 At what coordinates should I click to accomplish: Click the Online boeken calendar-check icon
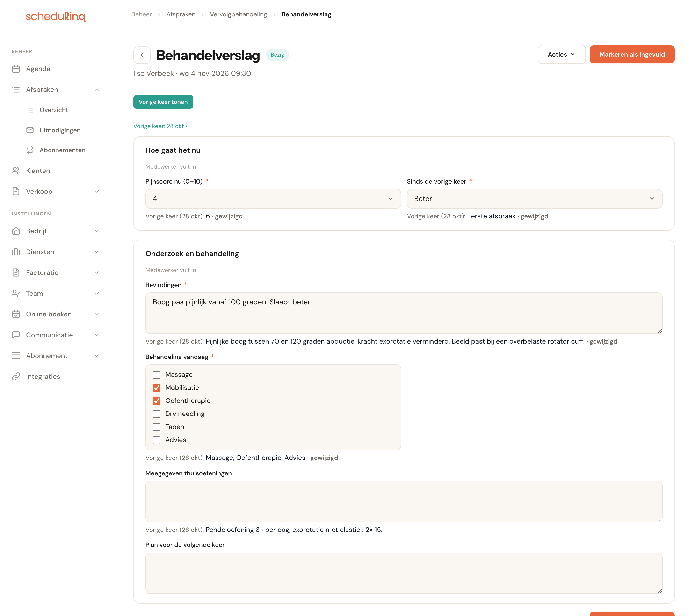tap(16, 315)
